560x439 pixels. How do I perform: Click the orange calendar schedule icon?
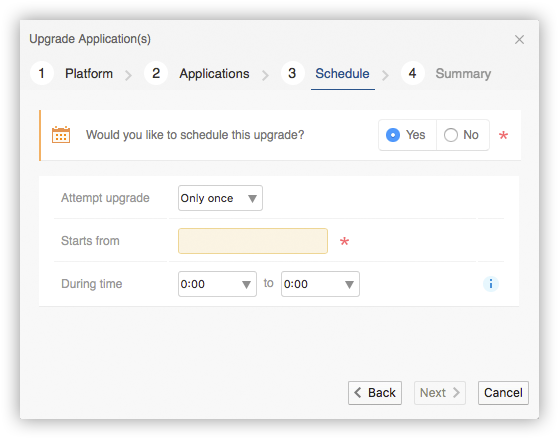pyautogui.click(x=61, y=135)
